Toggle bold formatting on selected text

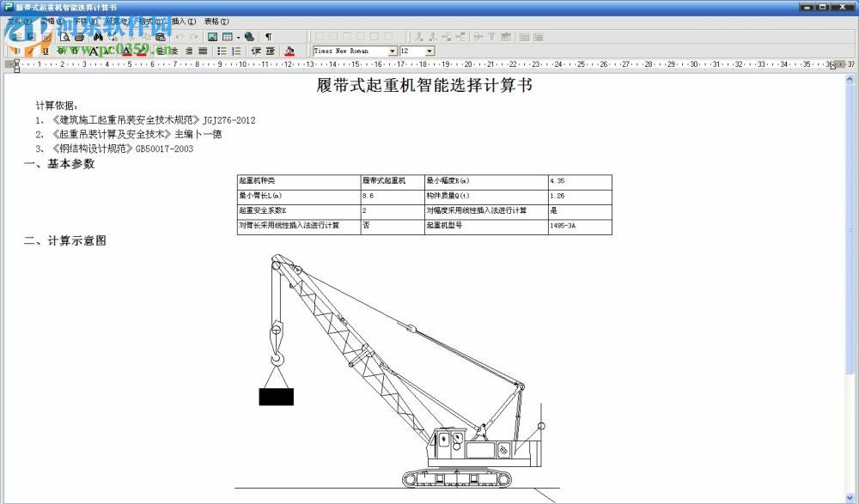point(16,51)
